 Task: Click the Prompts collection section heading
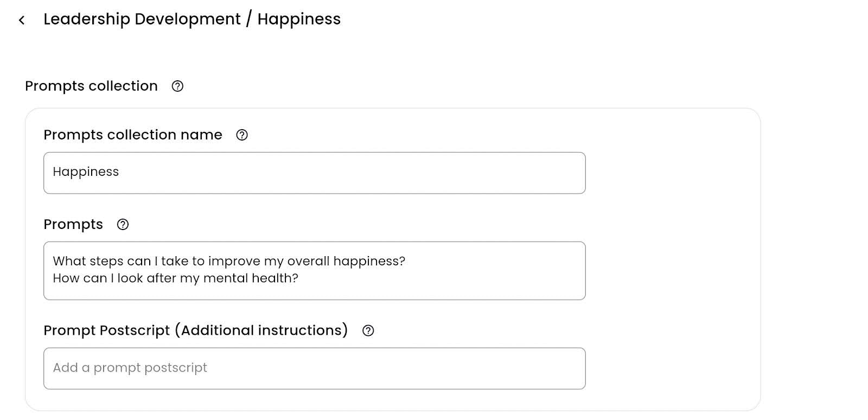[91, 86]
